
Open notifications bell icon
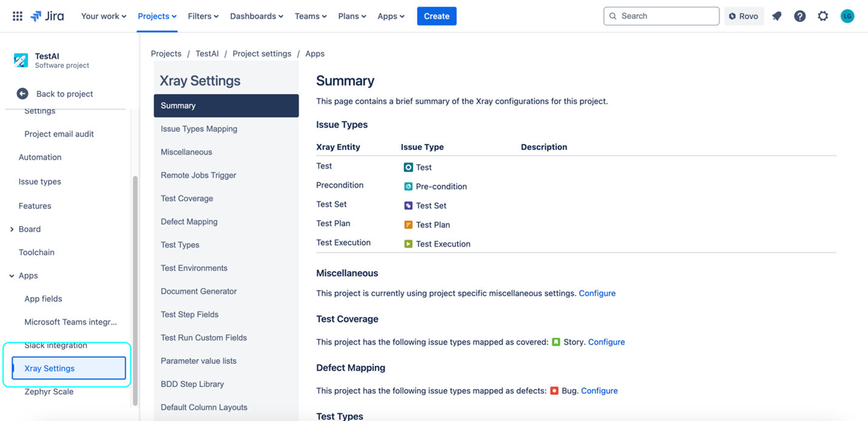[777, 16]
